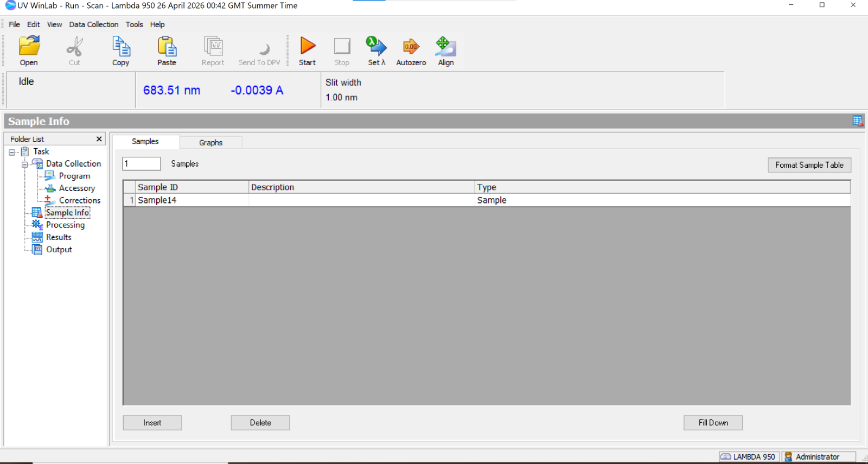Open the File menu

point(14,24)
